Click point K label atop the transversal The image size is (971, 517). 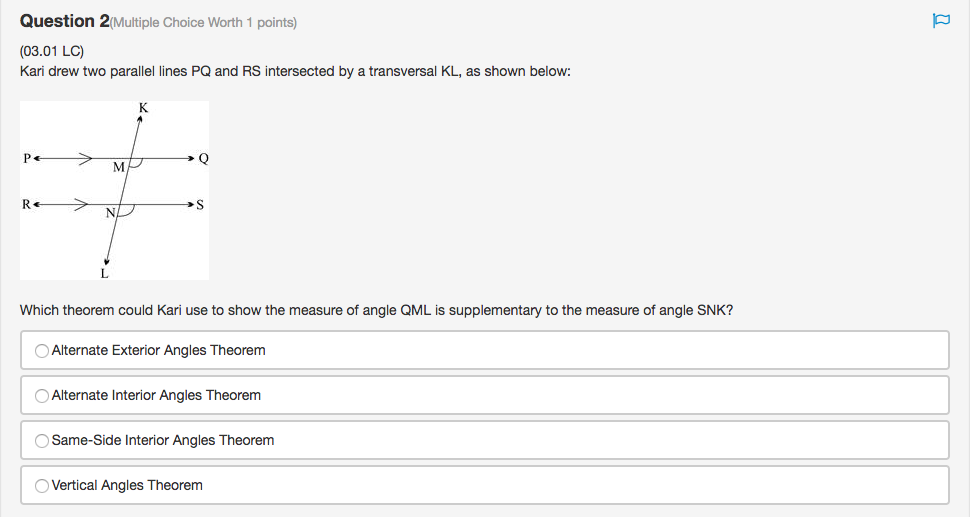144,108
